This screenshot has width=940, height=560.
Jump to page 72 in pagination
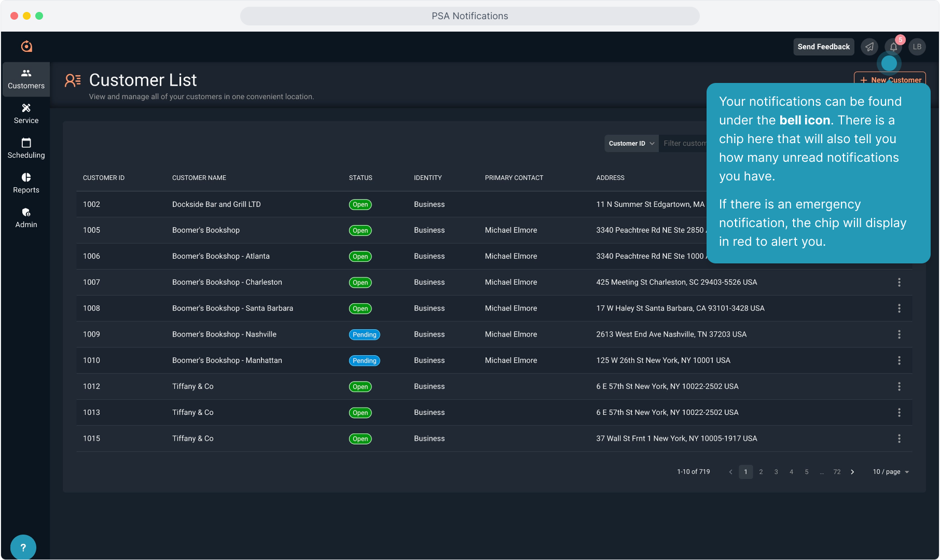click(837, 472)
